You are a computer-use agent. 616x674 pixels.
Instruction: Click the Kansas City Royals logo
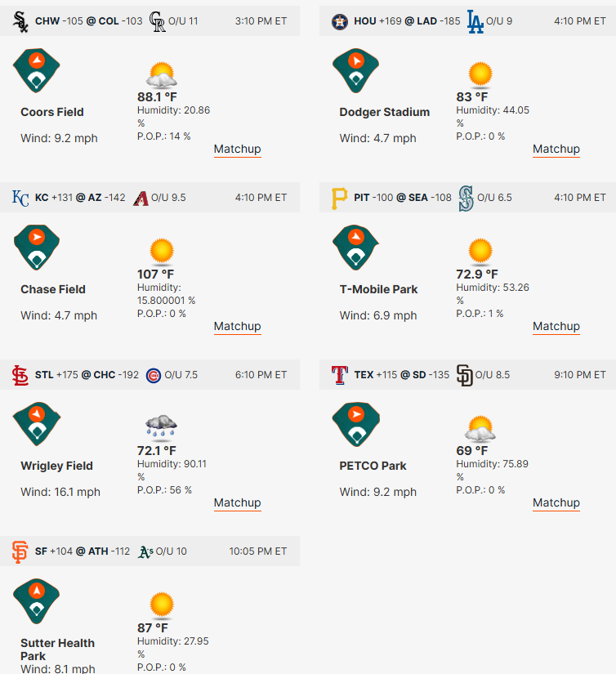[20, 199]
